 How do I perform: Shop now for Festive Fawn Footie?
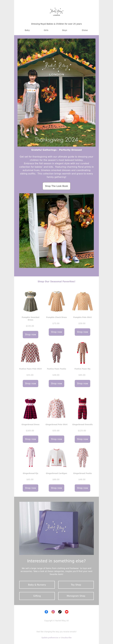[56, 383]
